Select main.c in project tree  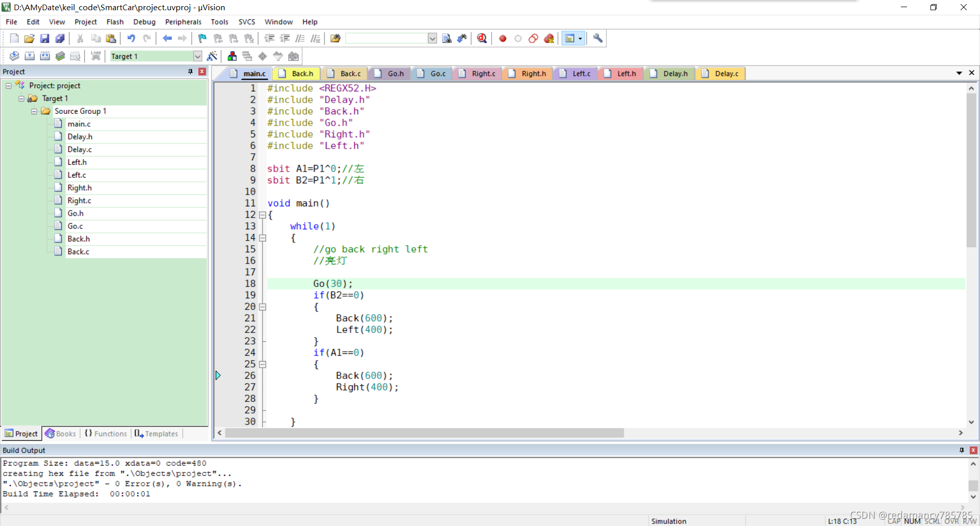coord(79,124)
